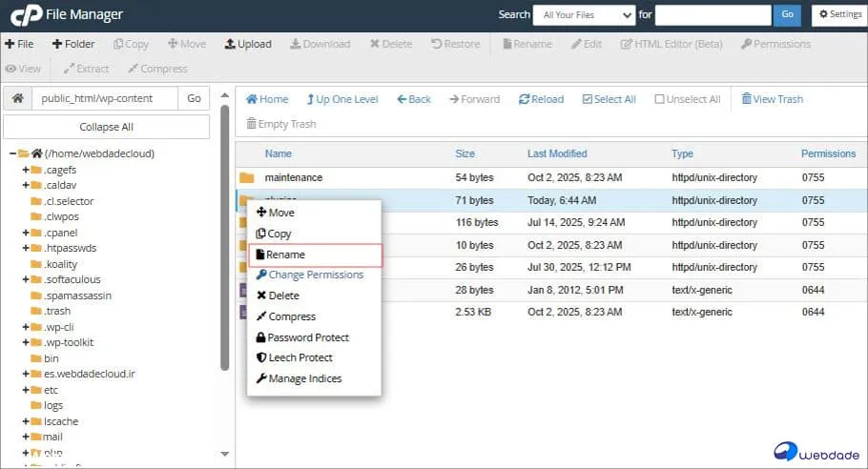
Task: Click the Unselect All checkbox
Action: click(x=659, y=99)
